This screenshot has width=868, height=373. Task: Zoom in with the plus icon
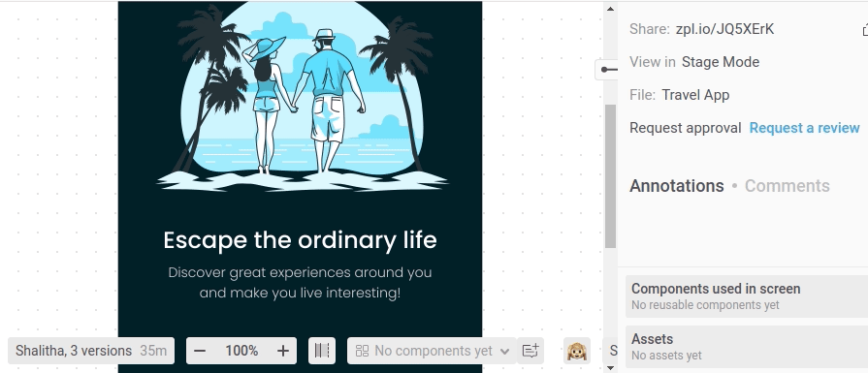283,351
